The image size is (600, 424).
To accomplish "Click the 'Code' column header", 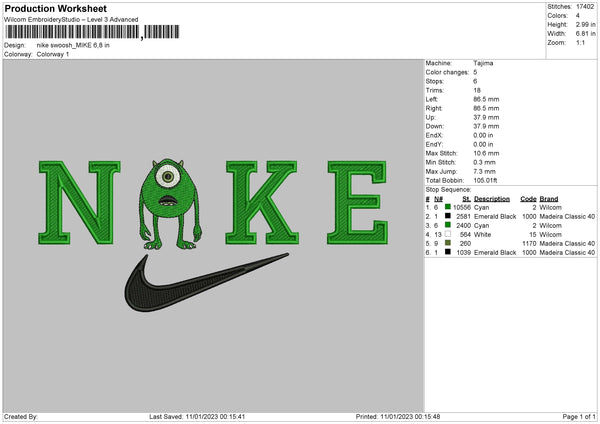I will point(528,199).
